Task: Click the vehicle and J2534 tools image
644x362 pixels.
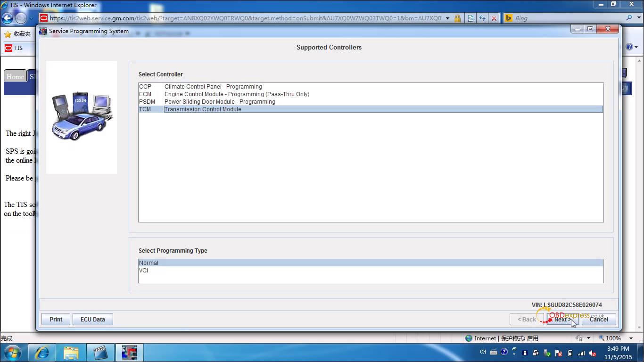Action: point(82,116)
